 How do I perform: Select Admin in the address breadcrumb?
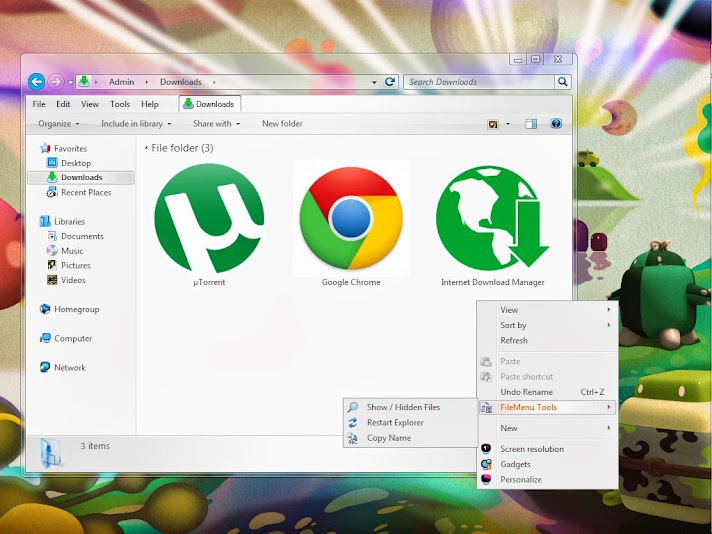click(121, 82)
